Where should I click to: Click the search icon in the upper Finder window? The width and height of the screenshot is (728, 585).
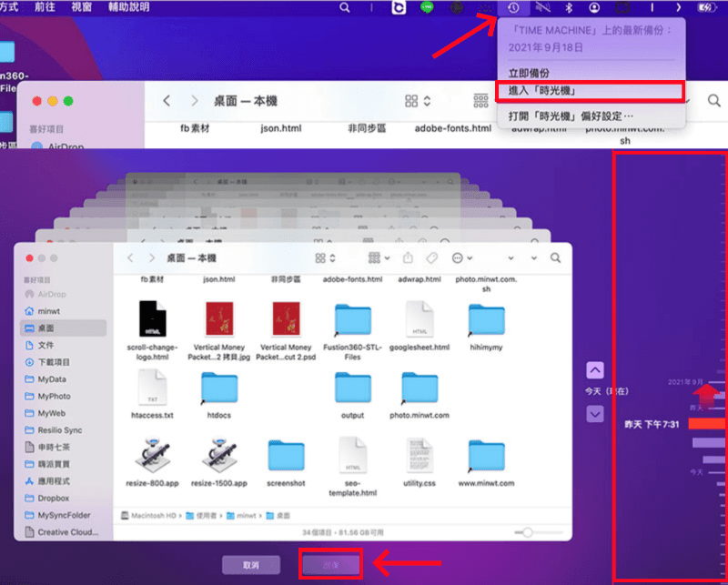pyautogui.click(x=713, y=100)
